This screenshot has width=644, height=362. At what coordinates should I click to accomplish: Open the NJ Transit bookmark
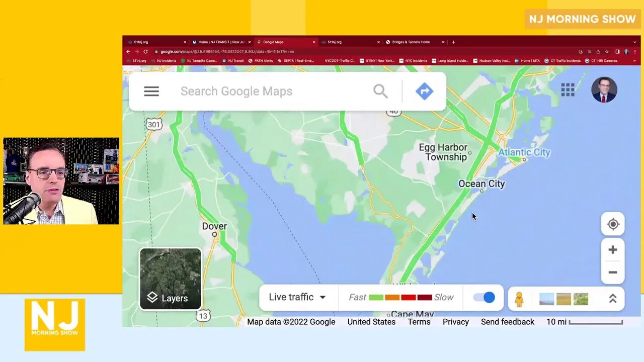click(233, 61)
